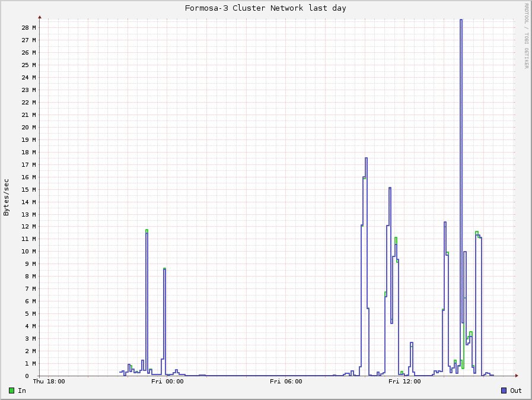
Task: Click the '15 M' y-axis value
Action: point(28,189)
